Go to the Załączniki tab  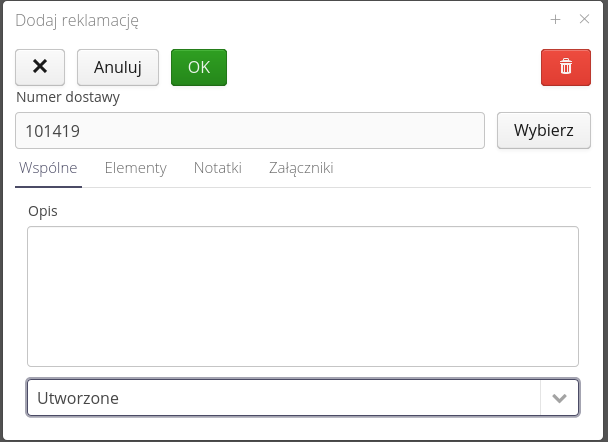(301, 168)
